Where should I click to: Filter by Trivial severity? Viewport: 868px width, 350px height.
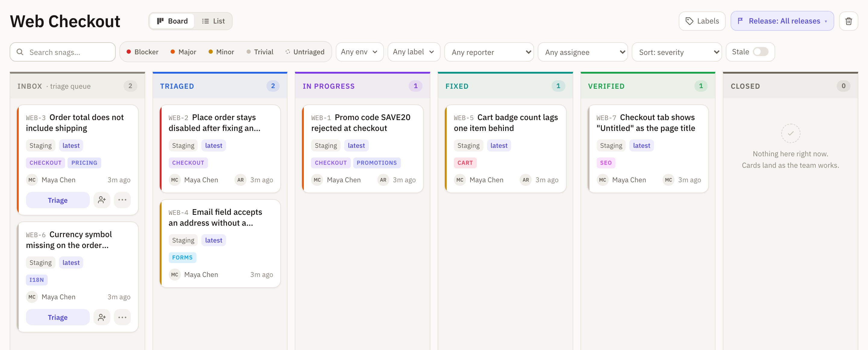tap(260, 52)
